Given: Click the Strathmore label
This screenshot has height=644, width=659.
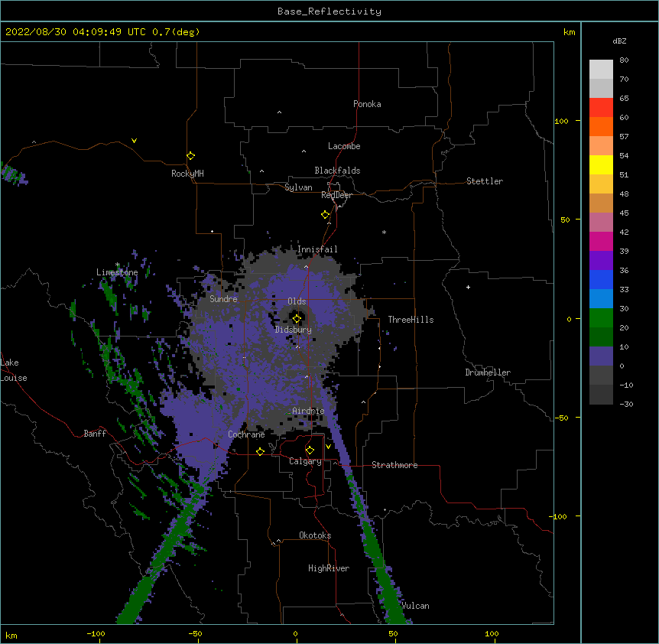Looking at the screenshot, I should pyautogui.click(x=394, y=465).
